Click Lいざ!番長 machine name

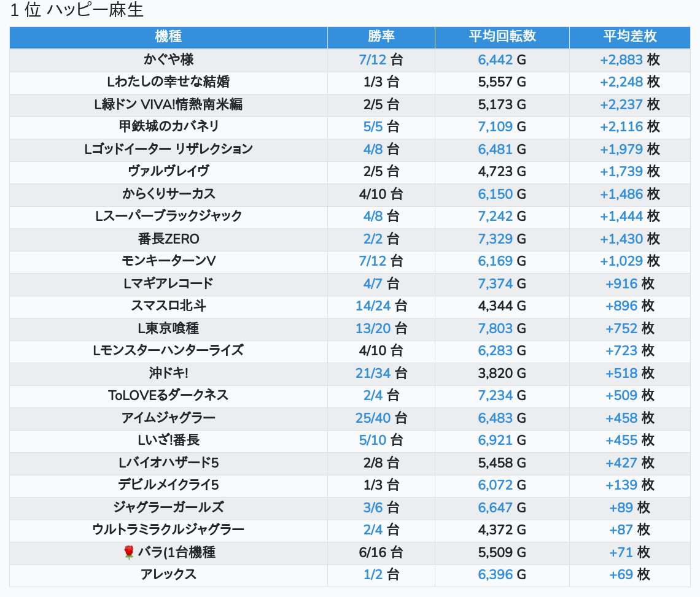pyautogui.click(x=169, y=441)
